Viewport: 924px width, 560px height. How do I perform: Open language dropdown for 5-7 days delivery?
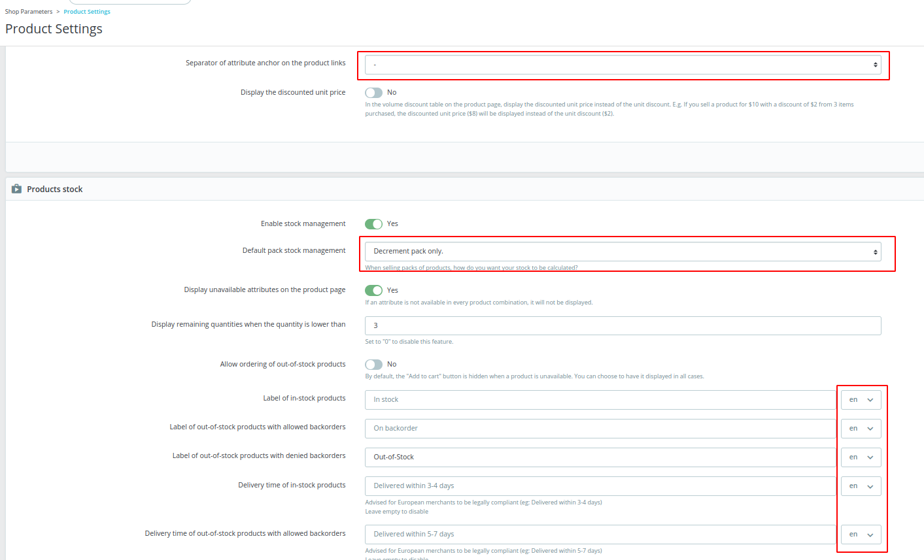pos(861,535)
